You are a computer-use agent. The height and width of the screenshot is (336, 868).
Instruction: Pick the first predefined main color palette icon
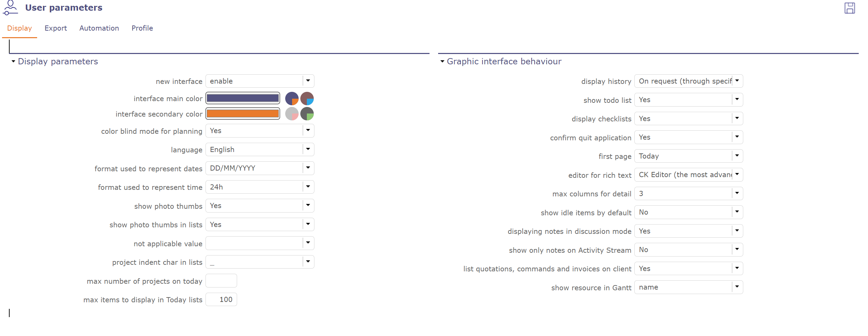coord(292,98)
